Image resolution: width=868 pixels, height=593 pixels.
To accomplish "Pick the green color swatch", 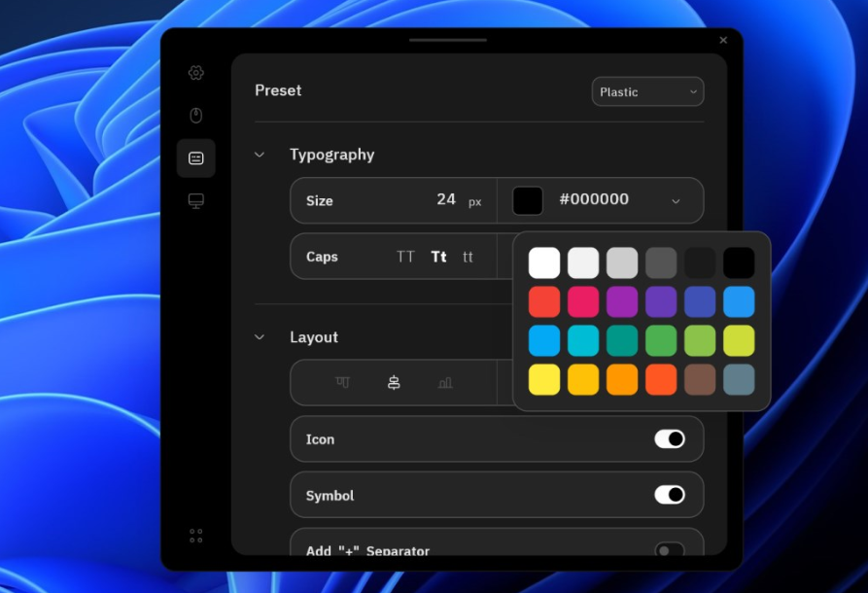I will [x=661, y=340].
